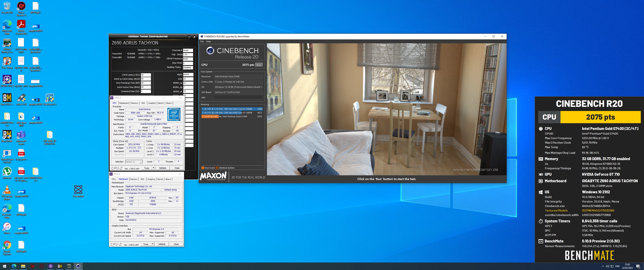The height and width of the screenshot is (270, 644).
Task: Open Geekbench 3 desktop shortcut
Action: [50, 99]
